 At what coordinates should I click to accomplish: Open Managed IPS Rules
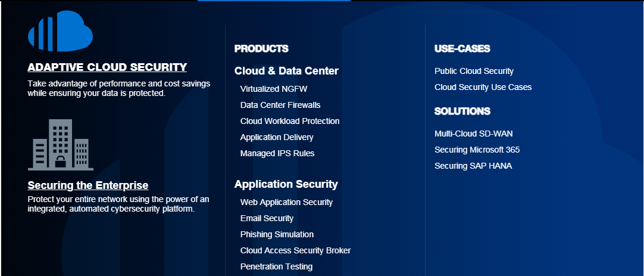pyautogui.click(x=277, y=153)
